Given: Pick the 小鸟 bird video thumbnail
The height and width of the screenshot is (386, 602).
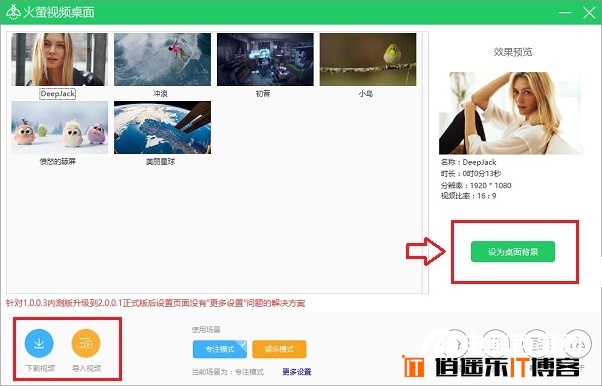Looking at the screenshot, I should (368, 59).
